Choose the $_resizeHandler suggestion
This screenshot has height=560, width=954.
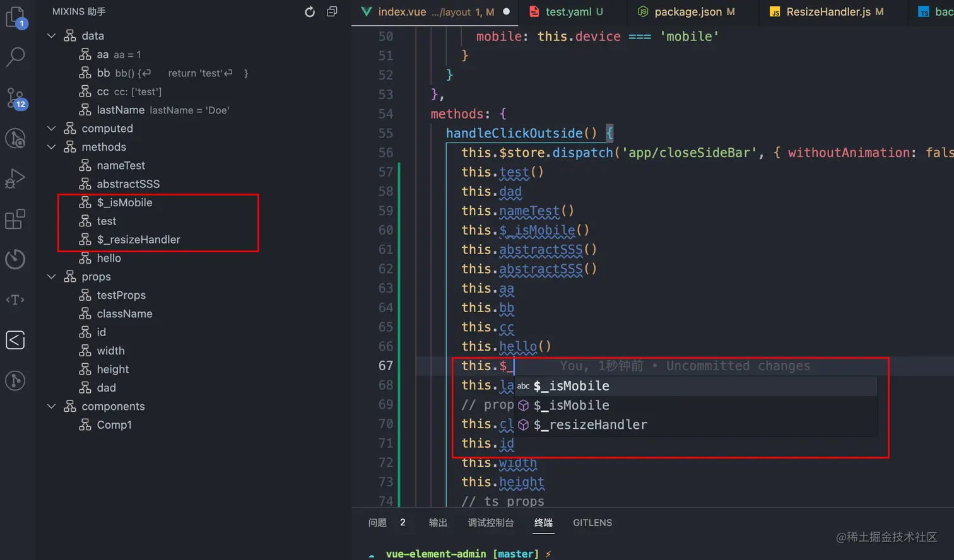[696, 425]
